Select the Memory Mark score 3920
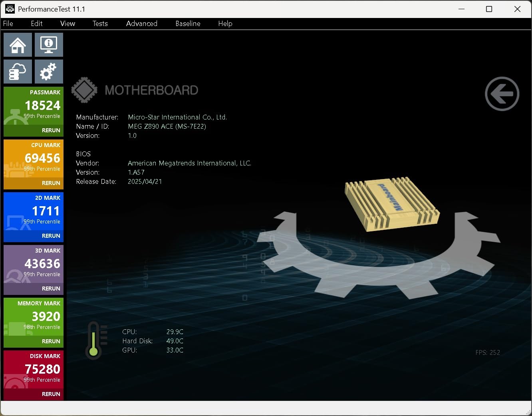This screenshot has height=416, width=532. pyautogui.click(x=46, y=316)
